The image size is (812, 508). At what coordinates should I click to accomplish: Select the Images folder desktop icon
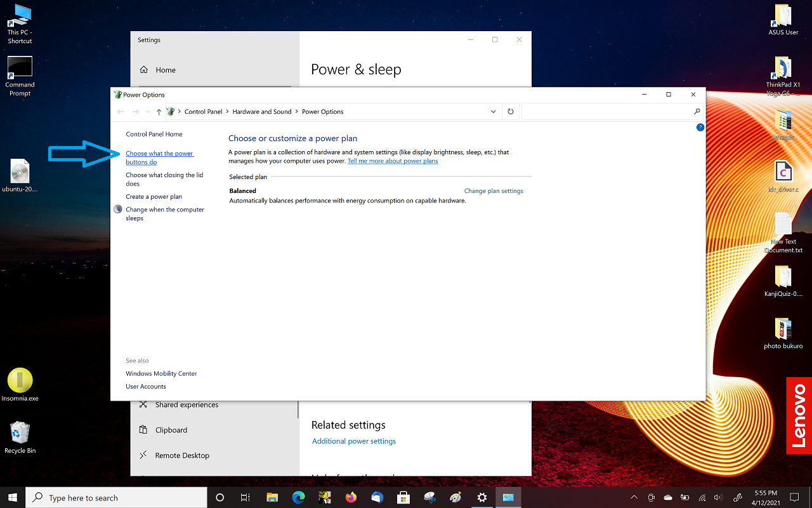(x=783, y=124)
